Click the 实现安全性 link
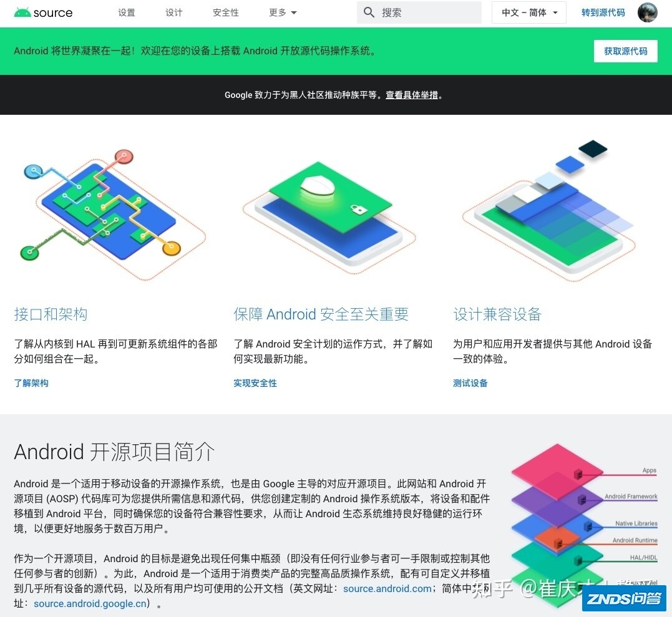672x617 pixels. 255,382
